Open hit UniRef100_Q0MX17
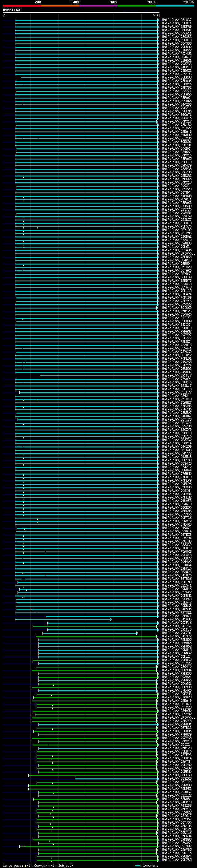This screenshot has height=868, width=197. [177, 121]
